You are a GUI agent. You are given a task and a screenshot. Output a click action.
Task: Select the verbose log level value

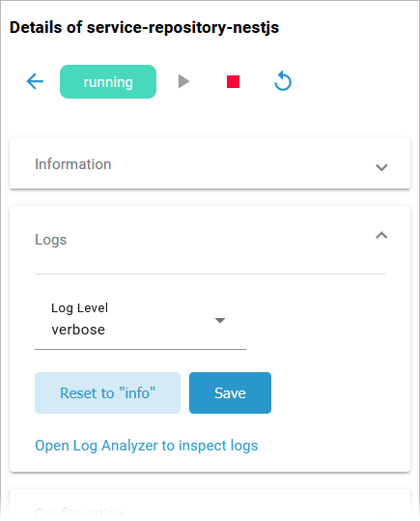pyautogui.click(x=78, y=330)
